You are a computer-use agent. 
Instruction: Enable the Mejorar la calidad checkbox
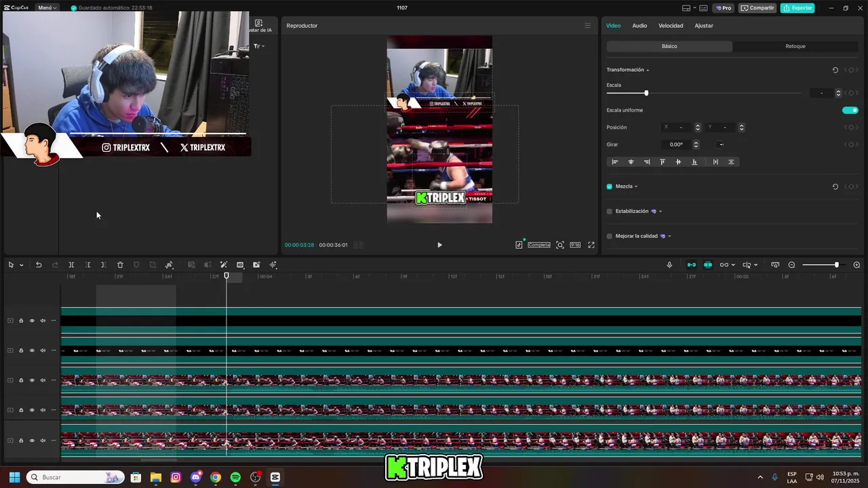[x=609, y=236]
